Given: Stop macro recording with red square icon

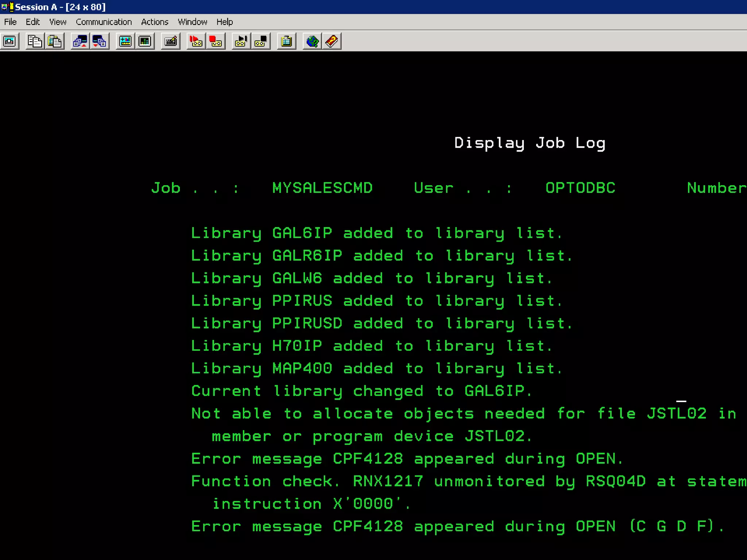Looking at the screenshot, I should (x=216, y=41).
